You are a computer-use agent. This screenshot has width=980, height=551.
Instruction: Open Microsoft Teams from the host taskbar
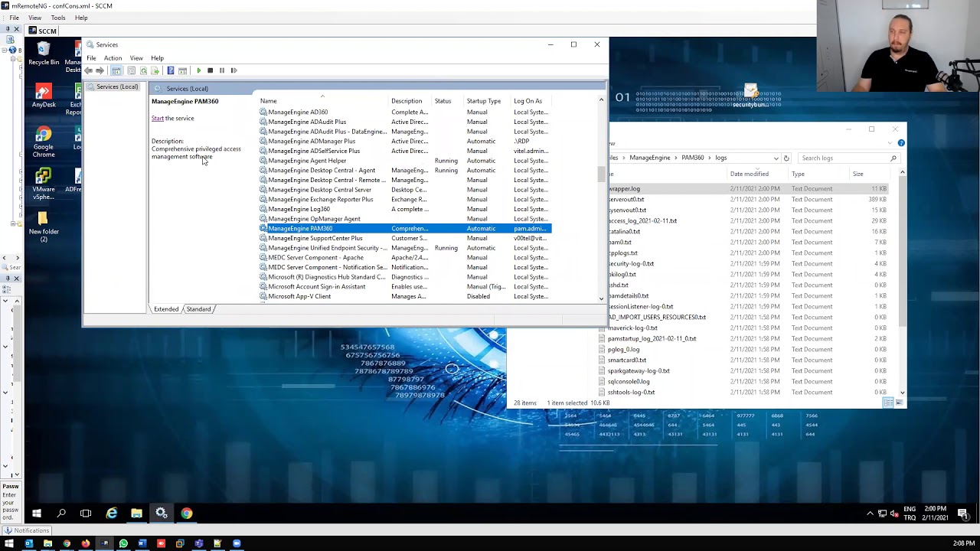(199, 544)
